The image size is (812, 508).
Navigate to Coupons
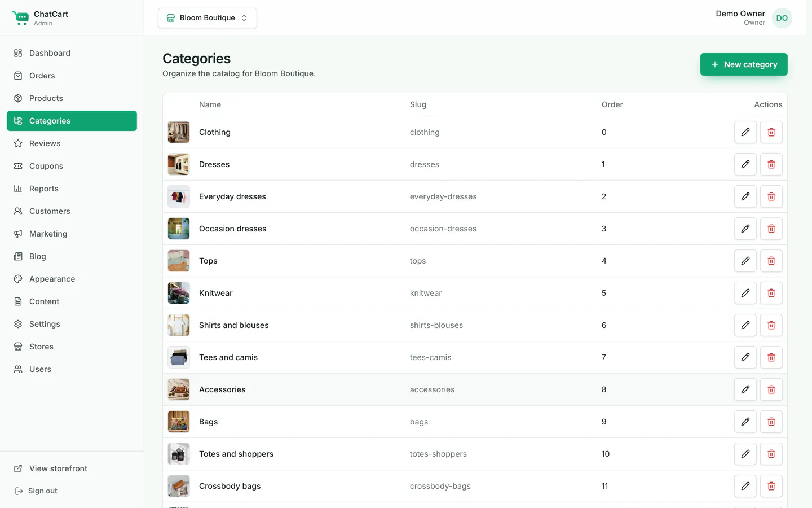click(72, 166)
